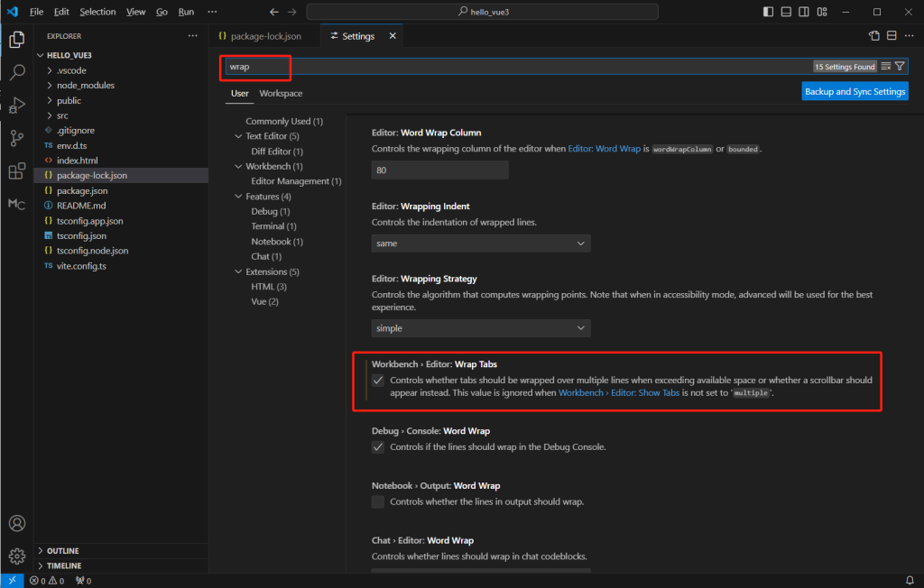Uncheck Debug Console Word Wrap checkbox
The width and height of the screenshot is (924, 588).
tap(378, 447)
